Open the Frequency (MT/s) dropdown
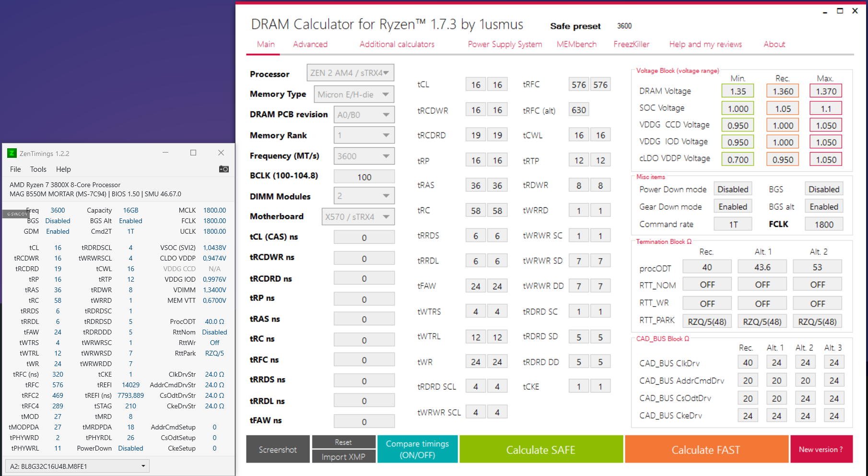 point(364,156)
